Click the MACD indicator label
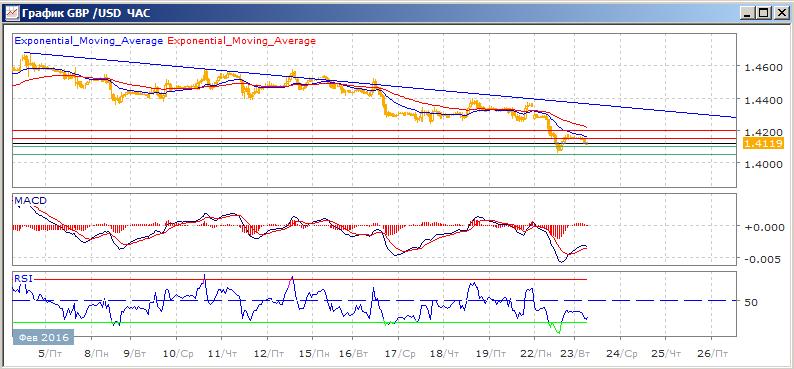The width and height of the screenshot is (794, 369). pos(30,201)
